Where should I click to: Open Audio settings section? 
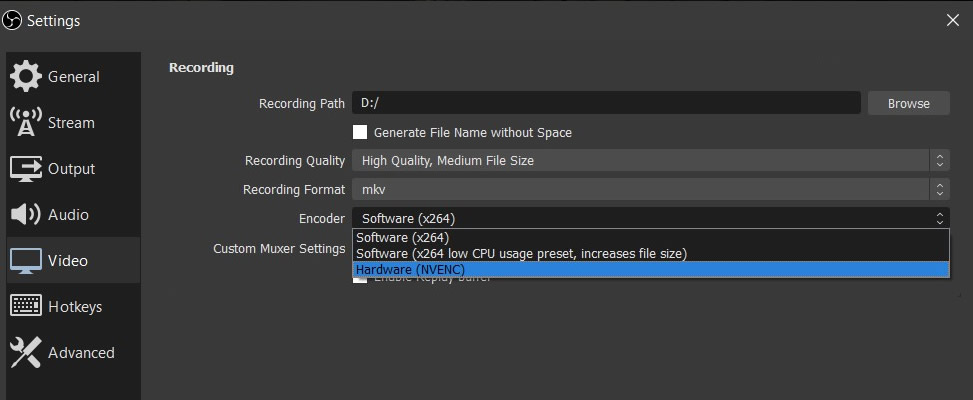[x=73, y=215]
